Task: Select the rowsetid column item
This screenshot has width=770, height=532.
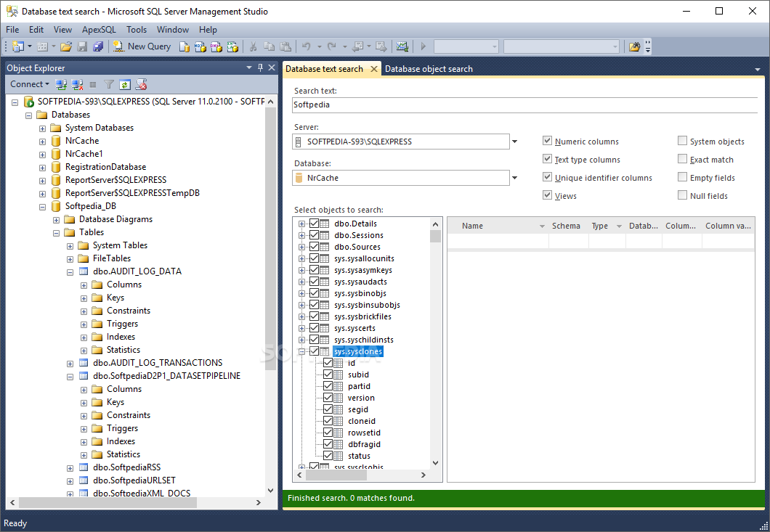Action: [364, 433]
